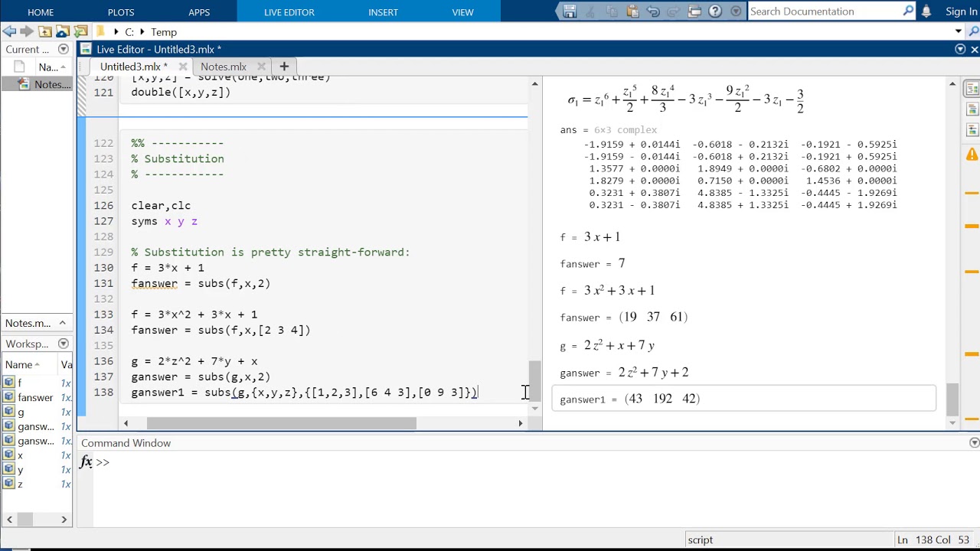Click the Cut scissors icon
The width and height of the screenshot is (980, 551).
tap(592, 11)
